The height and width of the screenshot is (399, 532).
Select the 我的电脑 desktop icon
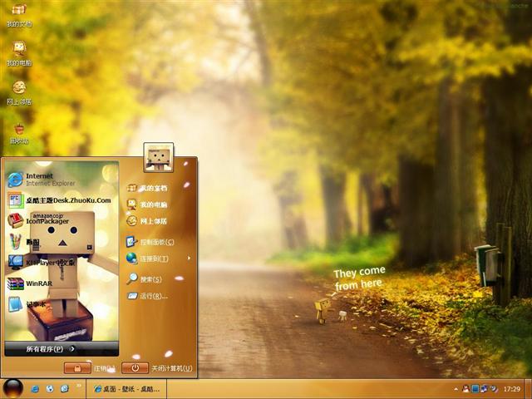[18, 53]
